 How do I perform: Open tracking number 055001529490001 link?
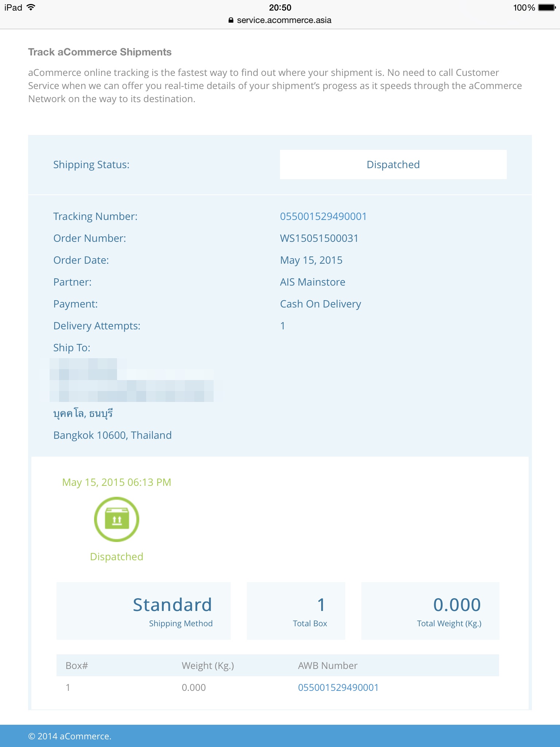tap(323, 216)
